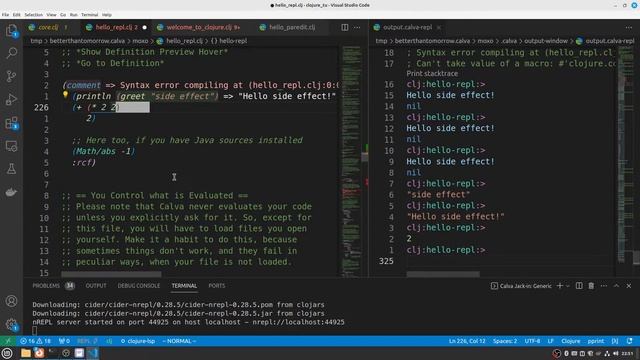Screen dimensions: 640x360
Task: Maximize the panel with chevron up
Action: point(616,286)
